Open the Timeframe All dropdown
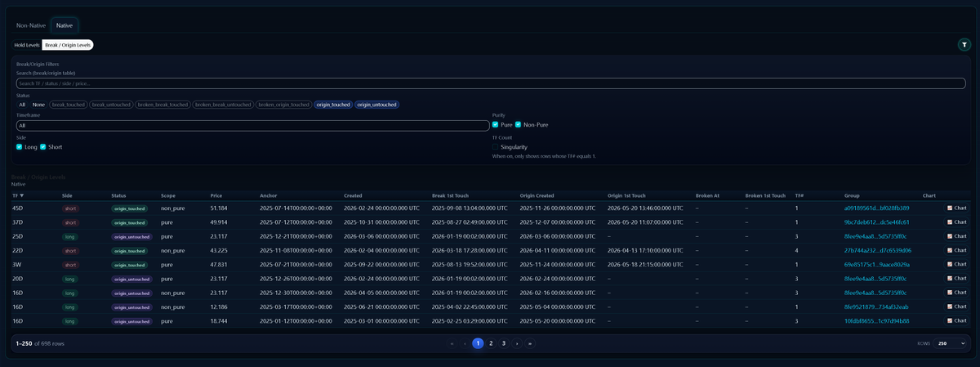Image resolution: width=980 pixels, height=367 pixels. coord(252,126)
